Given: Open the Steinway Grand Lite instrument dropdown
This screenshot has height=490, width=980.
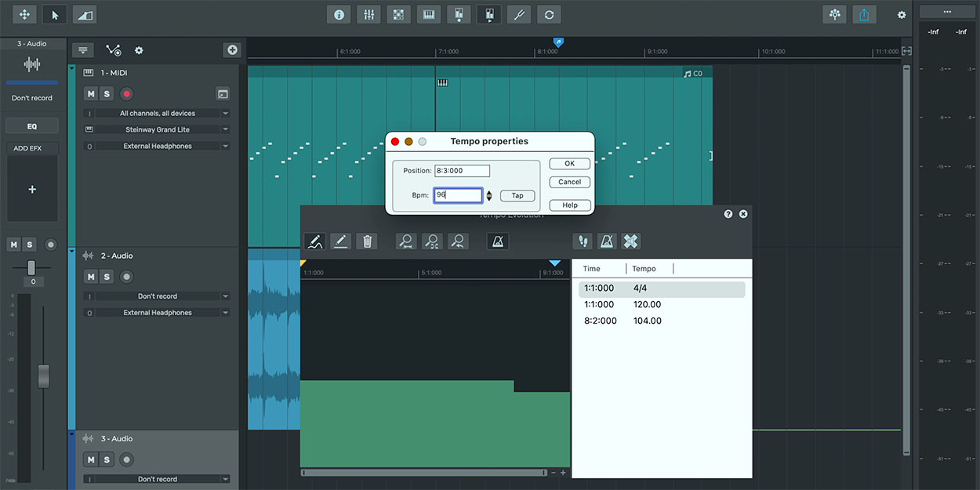Looking at the screenshot, I should click(x=157, y=129).
